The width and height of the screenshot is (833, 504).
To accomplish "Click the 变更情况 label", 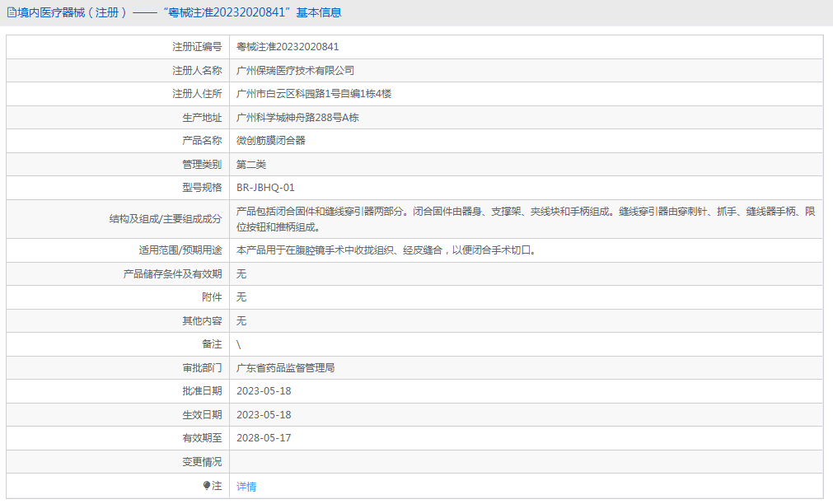I will (x=202, y=462).
